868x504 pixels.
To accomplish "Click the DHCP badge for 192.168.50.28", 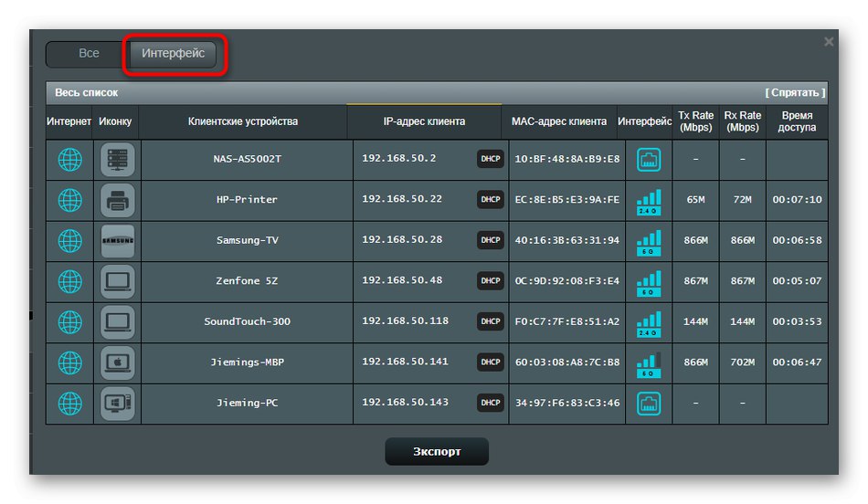I will click(491, 240).
